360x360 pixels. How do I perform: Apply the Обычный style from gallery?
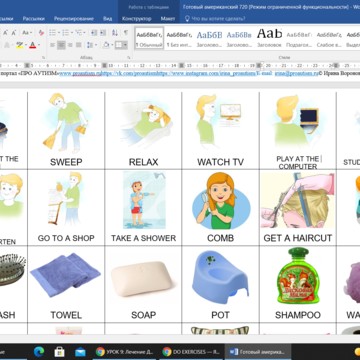[x=149, y=38]
